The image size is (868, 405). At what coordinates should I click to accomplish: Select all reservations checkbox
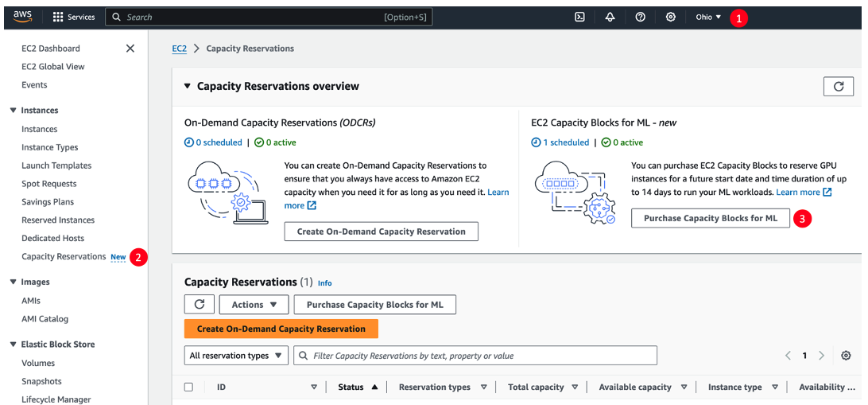click(x=188, y=387)
